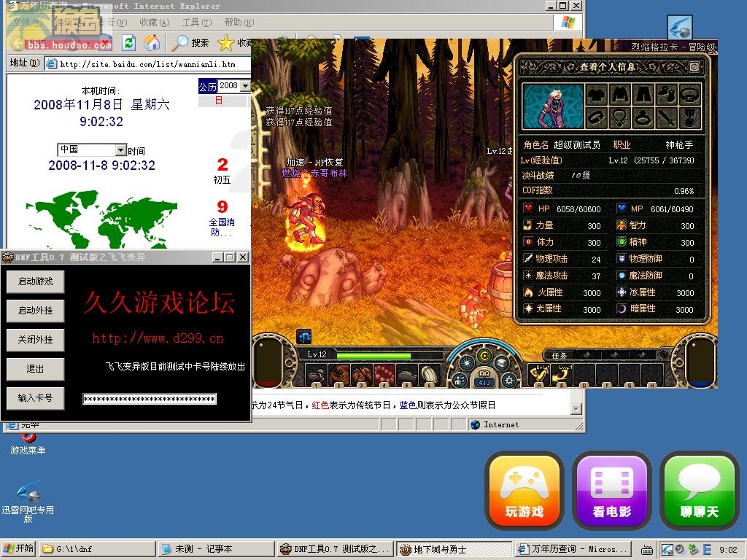Click calendar day 2 初五
747x560 pixels.
click(x=222, y=171)
